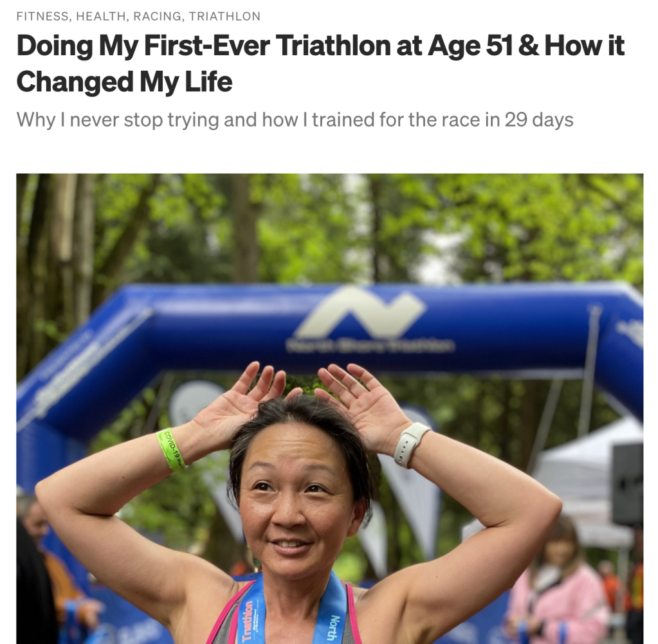Click the blue Triathlon medal ribbon
This screenshot has width=658, height=644.
(x=250, y=608)
